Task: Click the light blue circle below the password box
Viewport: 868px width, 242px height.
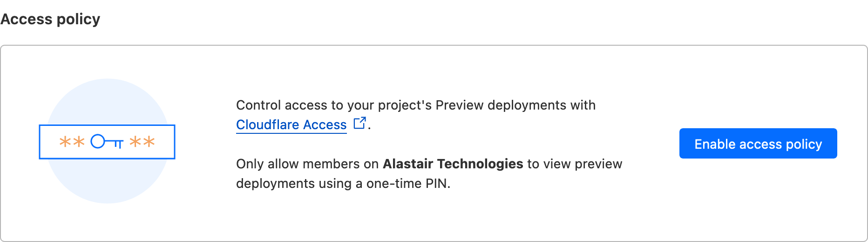Action: (x=107, y=181)
